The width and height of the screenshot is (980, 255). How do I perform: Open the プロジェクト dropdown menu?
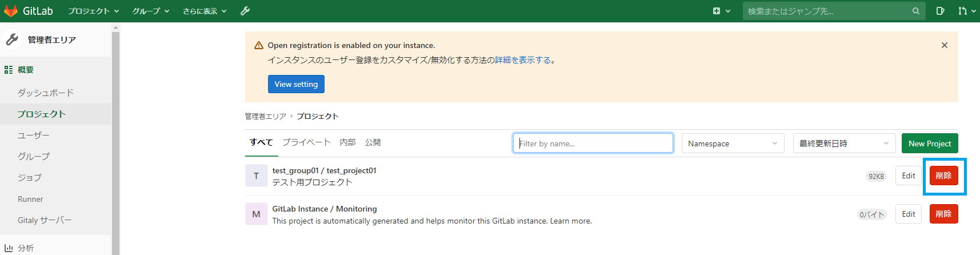93,11
